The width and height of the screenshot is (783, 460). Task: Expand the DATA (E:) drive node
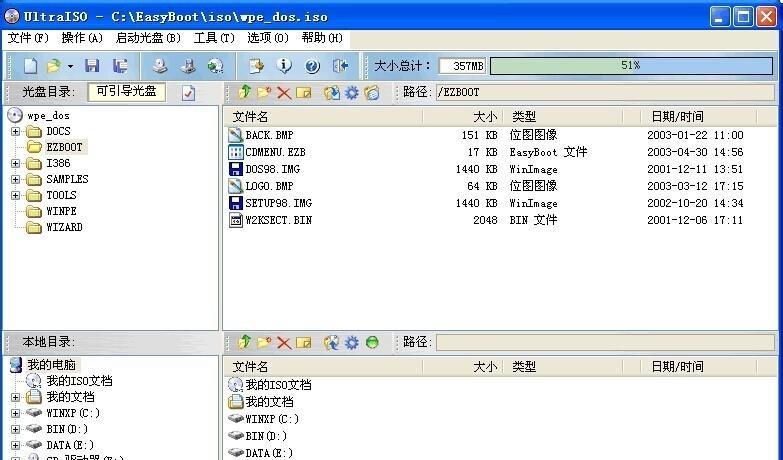15,445
